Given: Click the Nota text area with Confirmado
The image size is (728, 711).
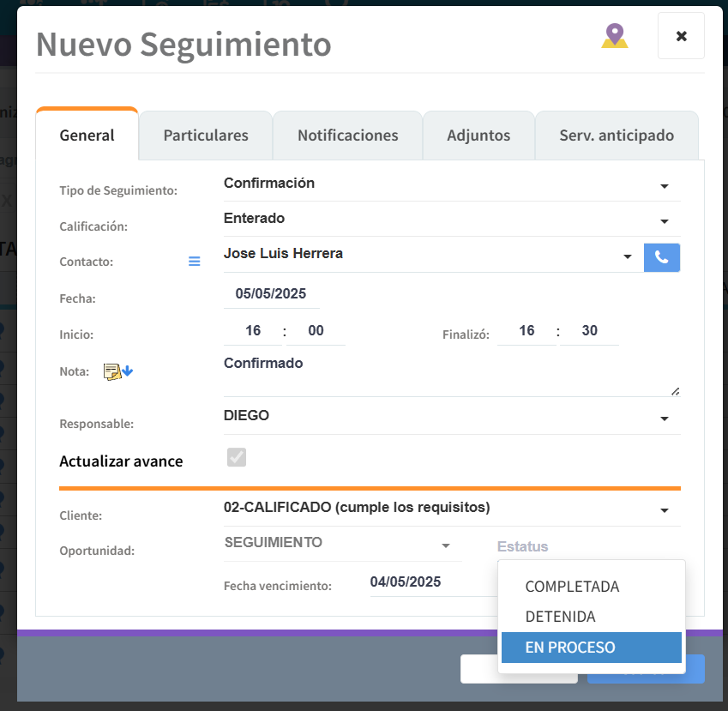Looking at the screenshot, I should [x=446, y=376].
